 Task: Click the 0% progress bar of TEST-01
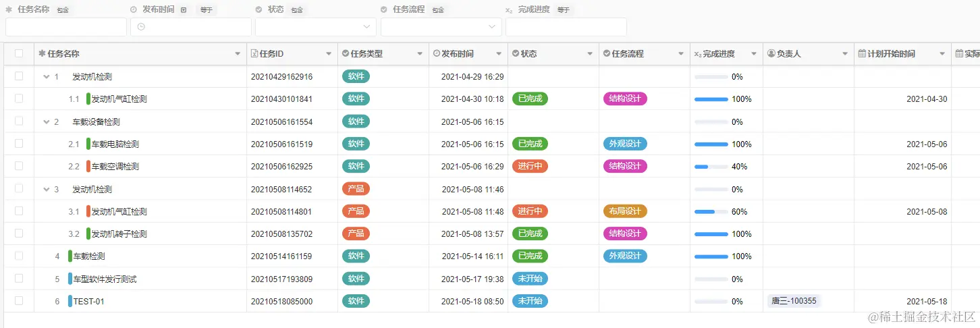coord(711,302)
